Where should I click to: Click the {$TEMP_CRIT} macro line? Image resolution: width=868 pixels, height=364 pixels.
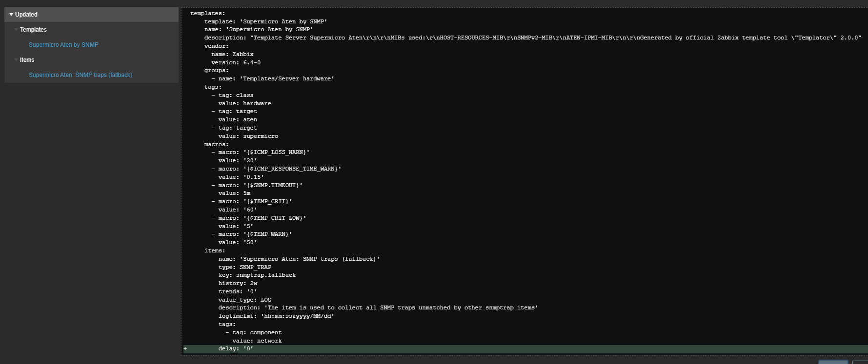252,201
